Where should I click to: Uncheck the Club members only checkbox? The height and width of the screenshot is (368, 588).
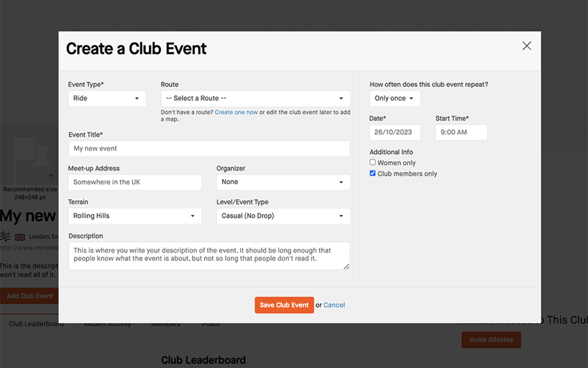click(x=373, y=173)
